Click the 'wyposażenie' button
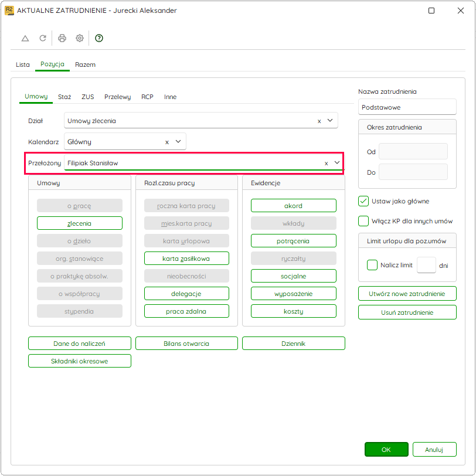The width and height of the screenshot is (476, 476). pos(294,294)
